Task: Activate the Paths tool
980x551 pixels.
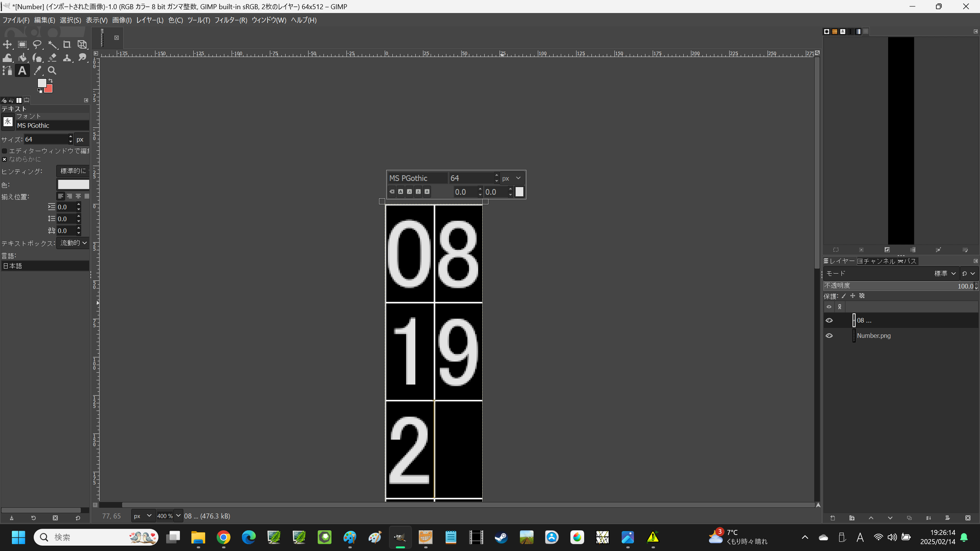Action: (7, 71)
